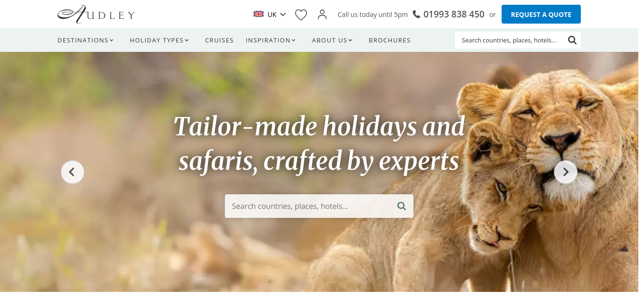Open the Cruises menu item
Screen dimensions: 644x307
[219, 40]
